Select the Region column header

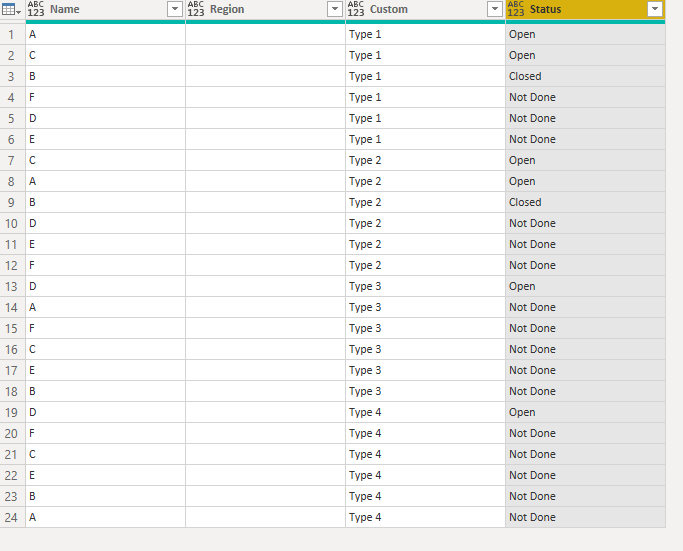coord(265,9)
